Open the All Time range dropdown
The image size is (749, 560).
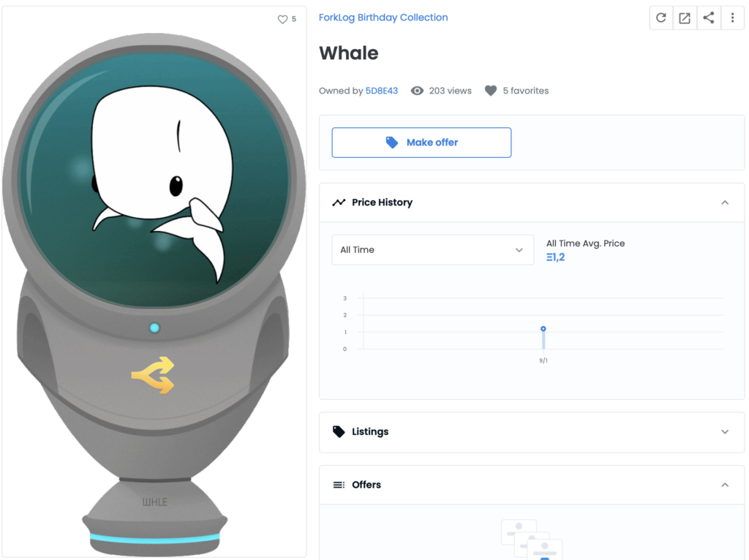click(x=432, y=250)
